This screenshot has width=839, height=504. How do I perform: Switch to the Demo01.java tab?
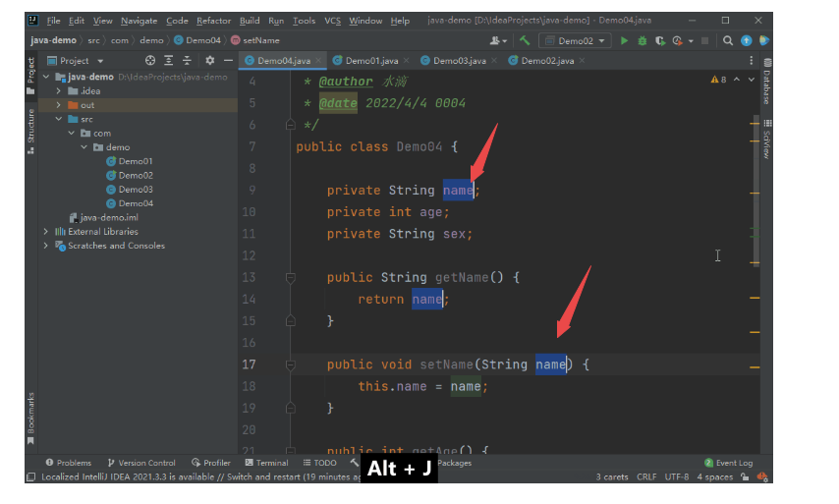pyautogui.click(x=371, y=61)
